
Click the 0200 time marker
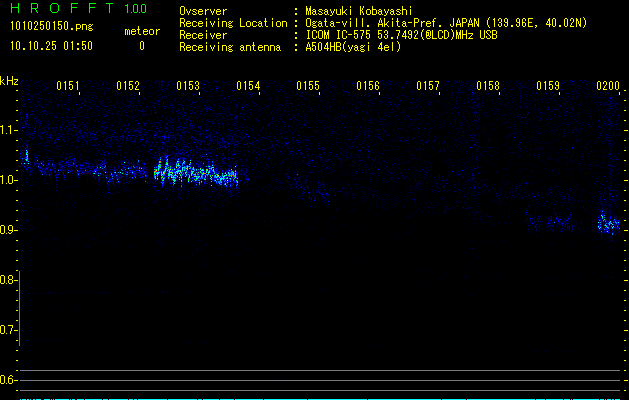pyautogui.click(x=608, y=86)
